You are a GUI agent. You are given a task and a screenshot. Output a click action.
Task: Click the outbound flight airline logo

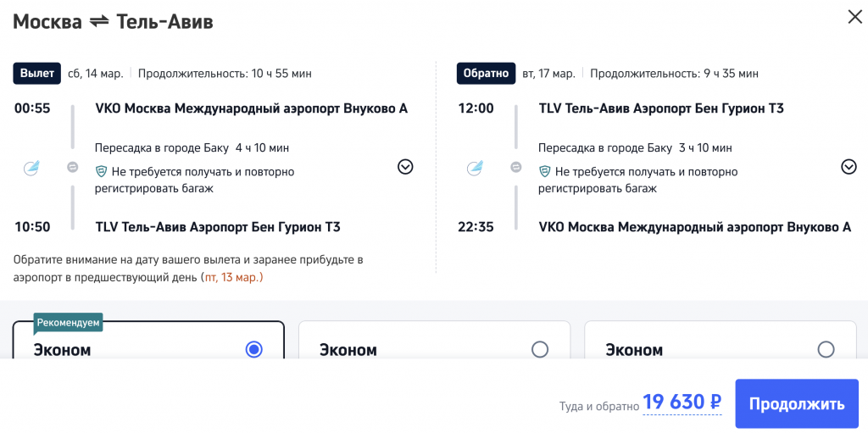(x=31, y=168)
